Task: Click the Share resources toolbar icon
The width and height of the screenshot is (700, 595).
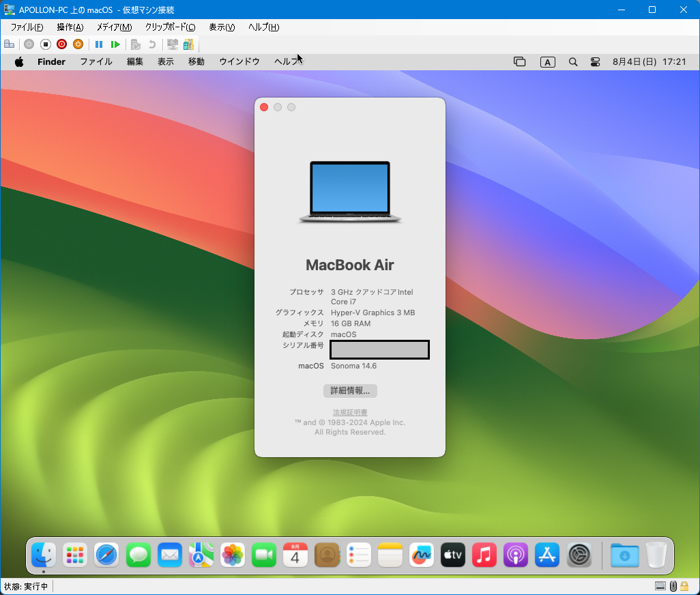Action: coord(188,44)
